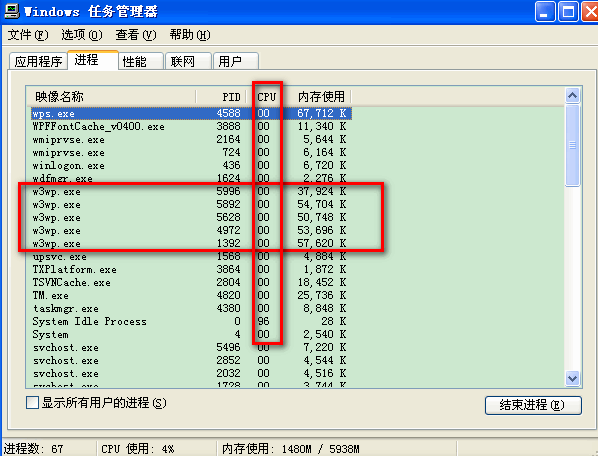Open the 帮助(H) menu
598x456 pixels.
(190, 35)
